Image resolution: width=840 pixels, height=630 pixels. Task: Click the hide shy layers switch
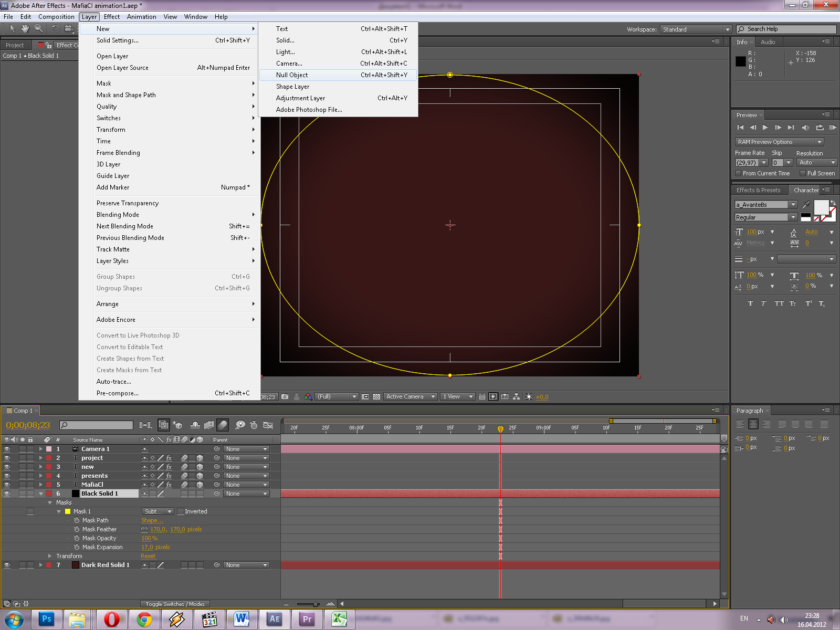(x=195, y=425)
